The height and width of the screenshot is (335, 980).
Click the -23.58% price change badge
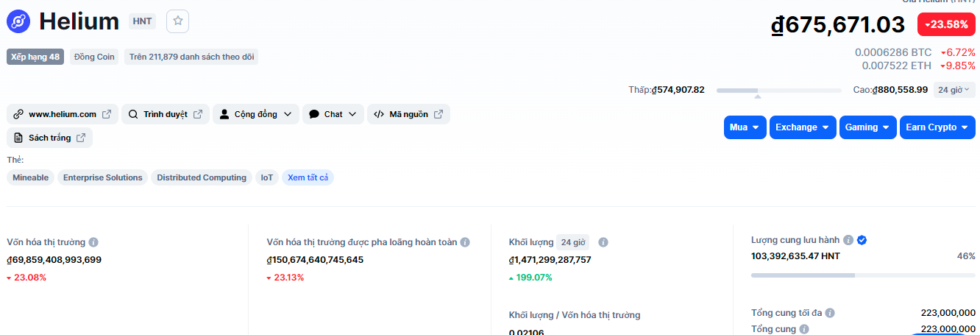tap(946, 24)
